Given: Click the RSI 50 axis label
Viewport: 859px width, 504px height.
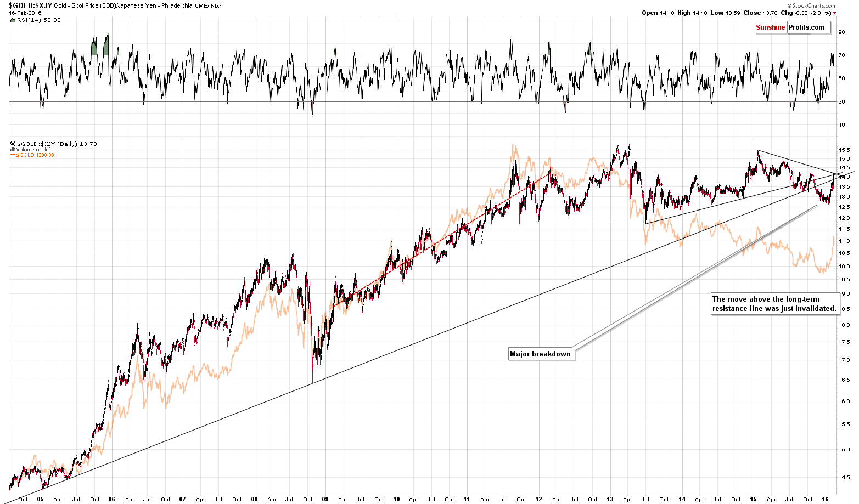Looking at the screenshot, I should tap(841, 78).
